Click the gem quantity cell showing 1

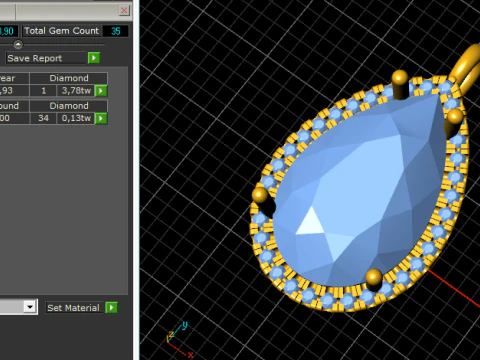[43, 91]
